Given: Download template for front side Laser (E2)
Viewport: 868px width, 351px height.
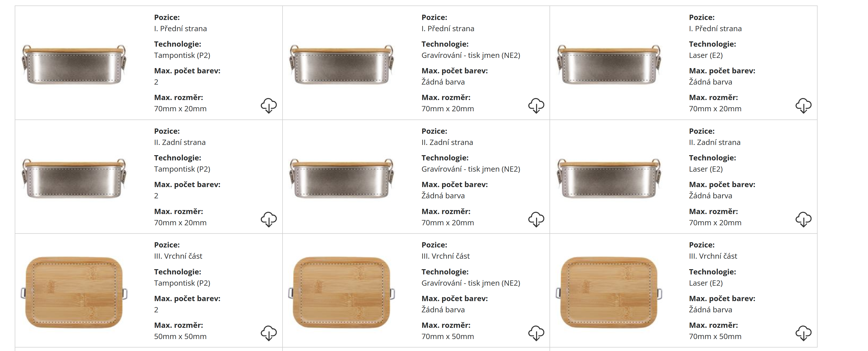Looking at the screenshot, I should click(x=803, y=106).
